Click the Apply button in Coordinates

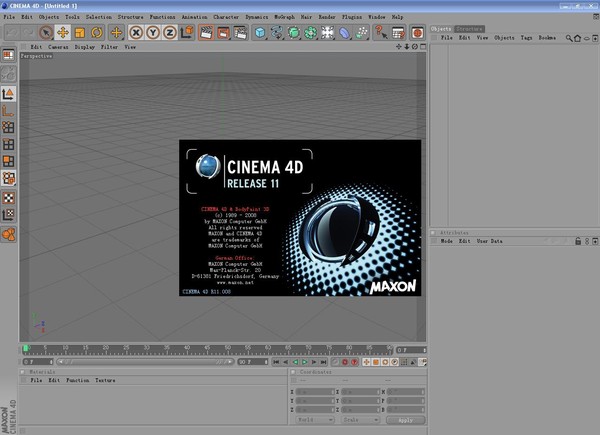pyautogui.click(x=406, y=420)
